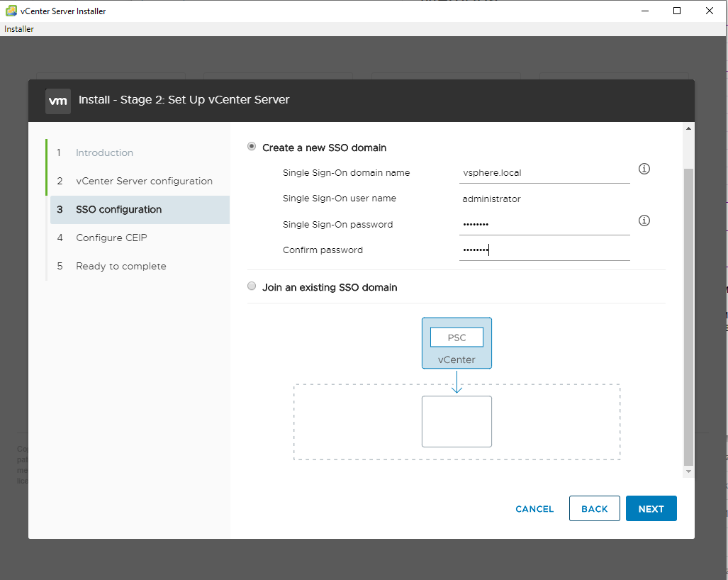The width and height of the screenshot is (728, 580).
Task: Click the CANCEL button
Action: click(x=534, y=509)
